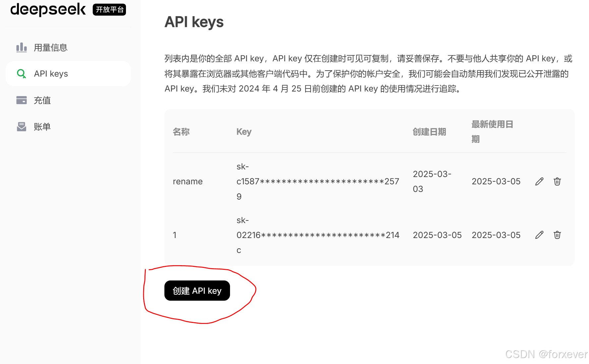Click the Key column header
589x364 pixels.
[x=244, y=132]
